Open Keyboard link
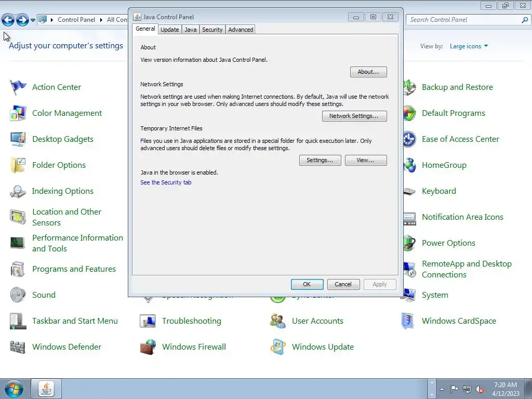The image size is (532, 399). click(438, 191)
